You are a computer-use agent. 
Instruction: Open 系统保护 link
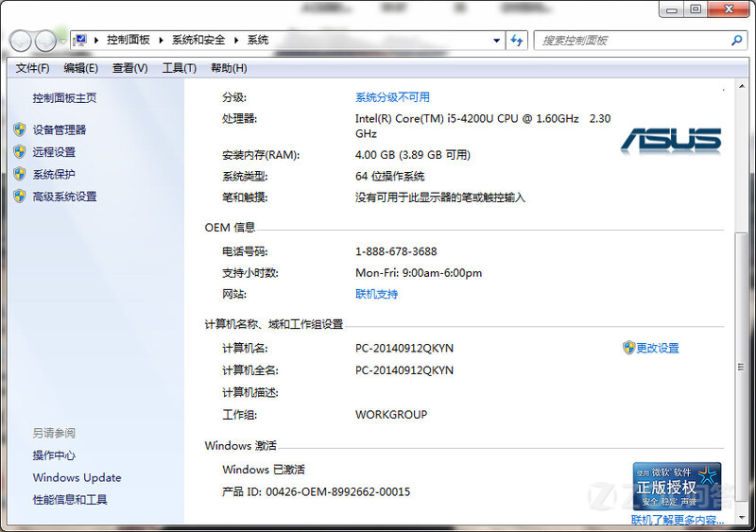click(54, 174)
